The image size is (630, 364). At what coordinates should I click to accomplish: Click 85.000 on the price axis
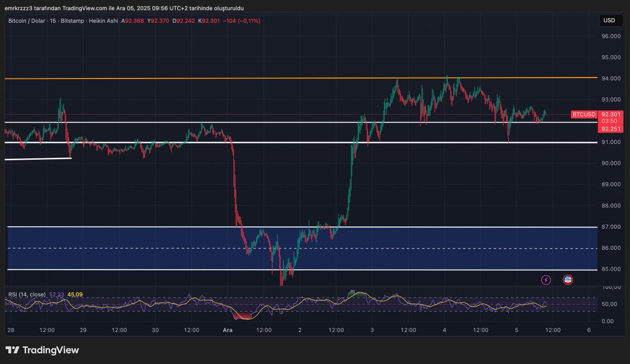612,270
